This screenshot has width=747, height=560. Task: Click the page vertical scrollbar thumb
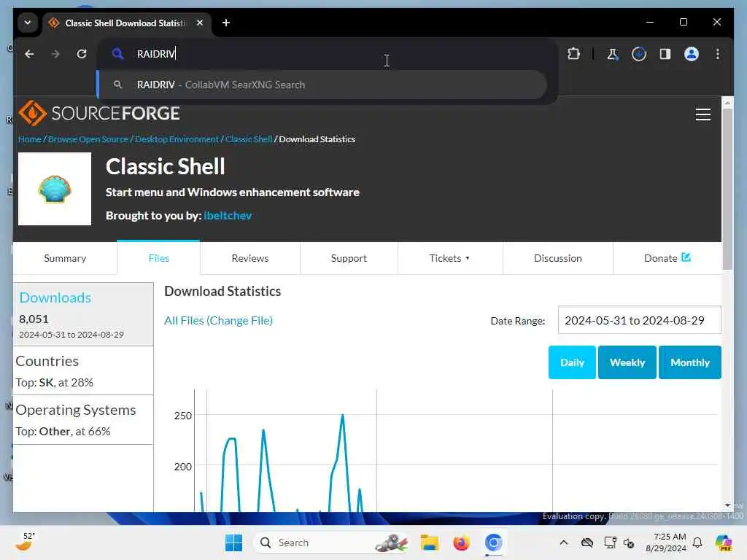pyautogui.click(x=727, y=189)
